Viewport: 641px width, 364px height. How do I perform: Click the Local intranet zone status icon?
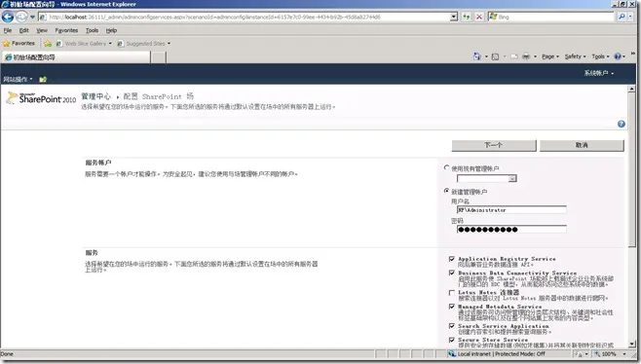[452, 354]
